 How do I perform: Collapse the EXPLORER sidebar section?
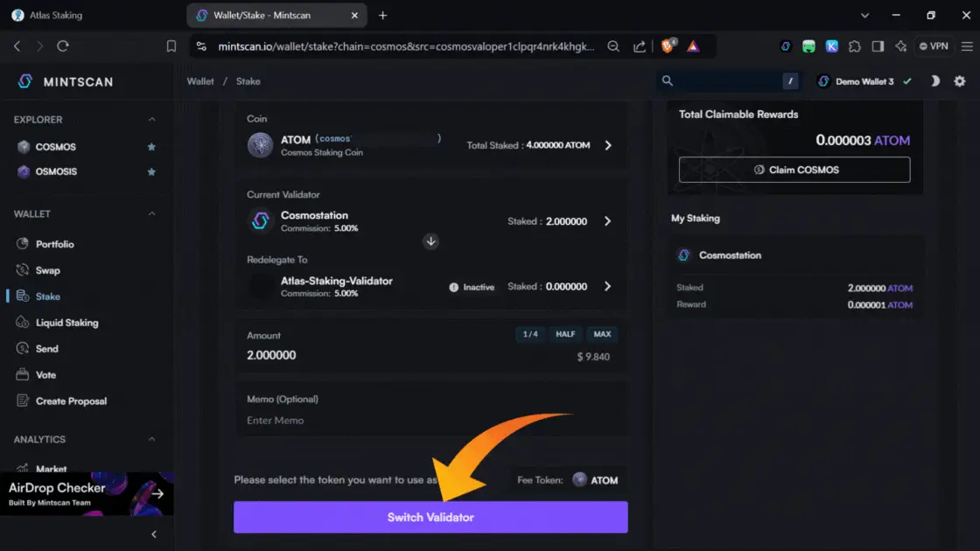[x=151, y=120]
